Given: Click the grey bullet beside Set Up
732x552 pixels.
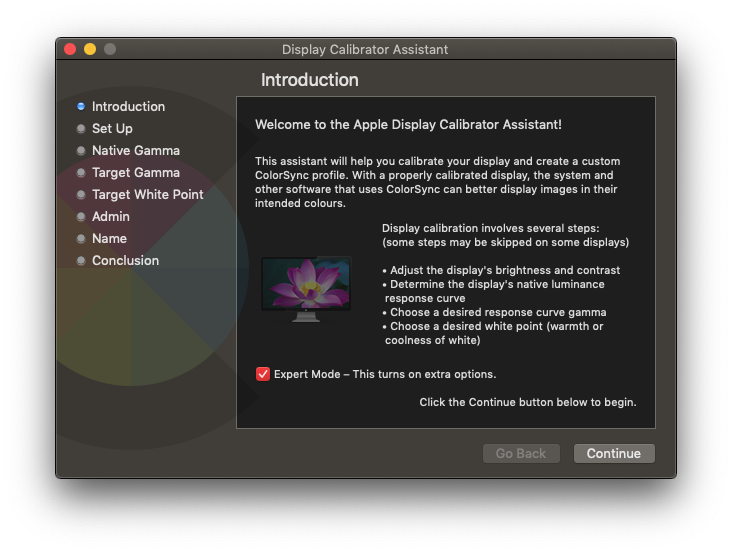Looking at the screenshot, I should 81,128.
